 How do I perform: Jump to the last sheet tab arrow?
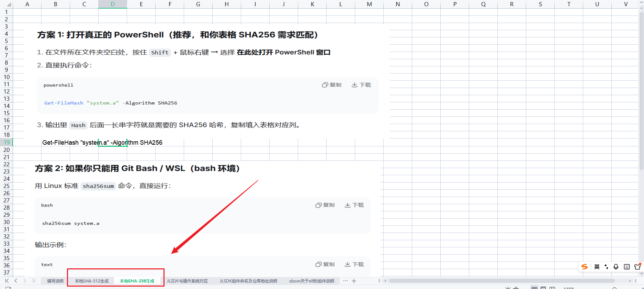click(33, 281)
